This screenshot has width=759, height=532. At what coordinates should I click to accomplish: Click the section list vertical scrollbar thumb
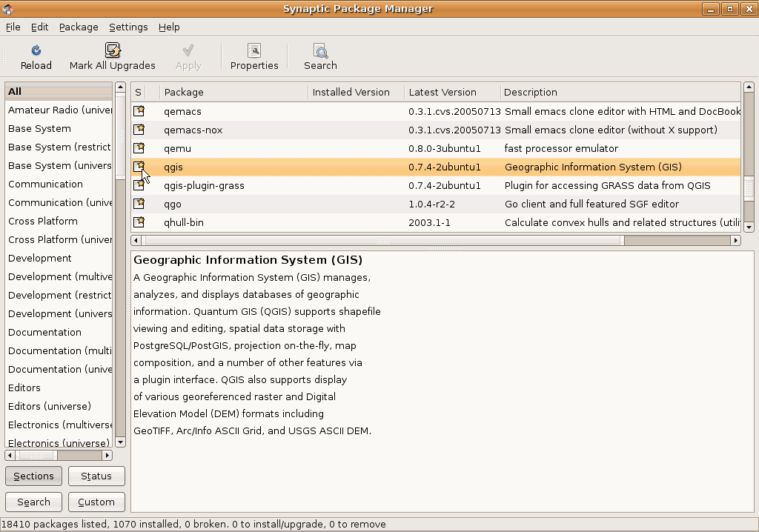coord(121,137)
